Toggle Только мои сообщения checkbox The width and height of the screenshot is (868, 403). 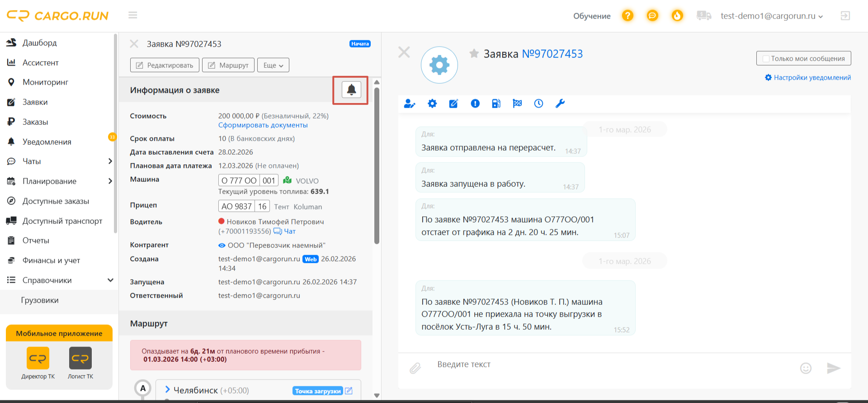766,59
